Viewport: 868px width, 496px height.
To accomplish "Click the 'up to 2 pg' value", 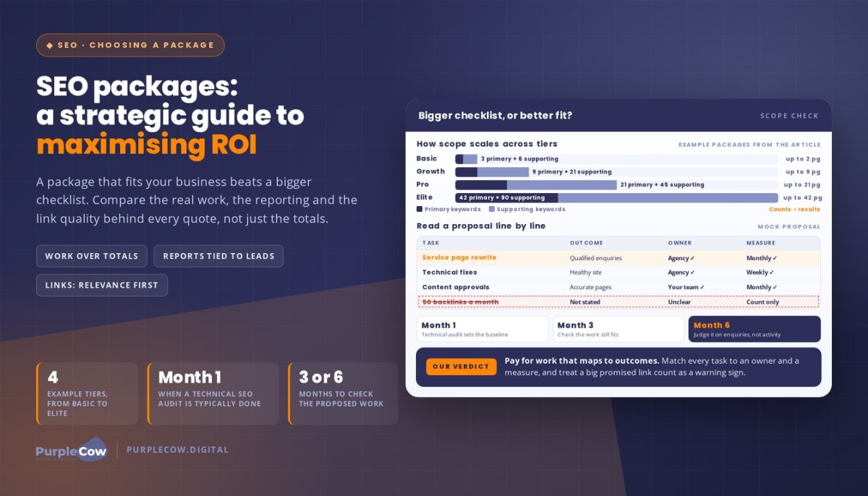I will click(x=804, y=159).
